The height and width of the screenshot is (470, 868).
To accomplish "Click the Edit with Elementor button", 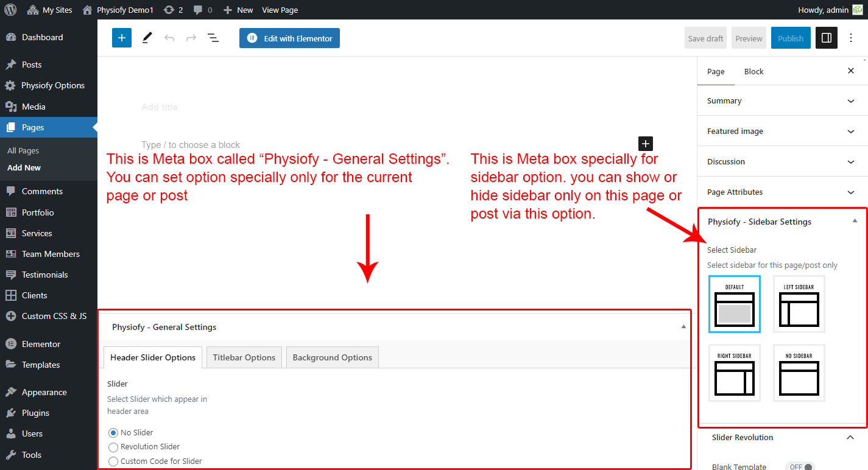I will [289, 38].
